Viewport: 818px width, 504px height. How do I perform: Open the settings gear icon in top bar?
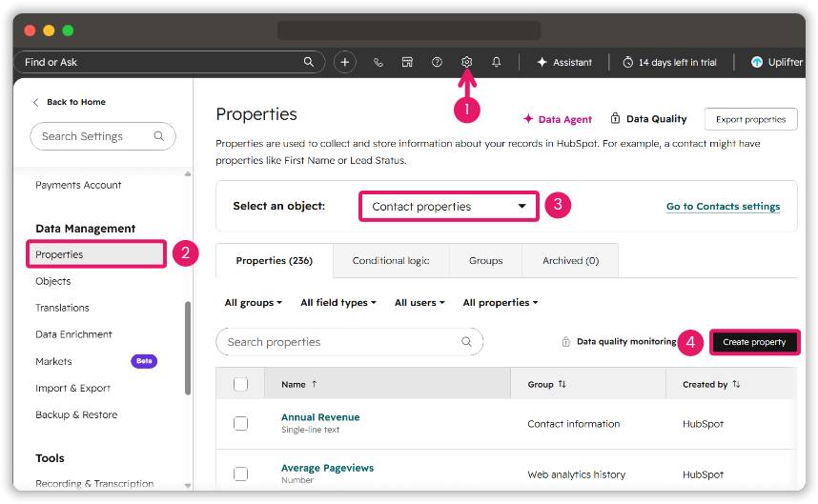pos(466,62)
